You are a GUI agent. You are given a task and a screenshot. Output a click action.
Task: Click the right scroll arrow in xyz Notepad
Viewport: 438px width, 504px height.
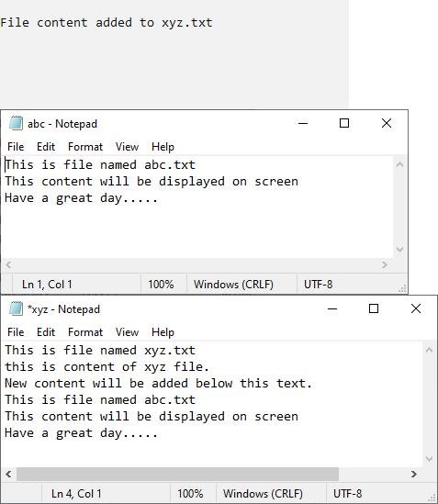[x=414, y=474]
